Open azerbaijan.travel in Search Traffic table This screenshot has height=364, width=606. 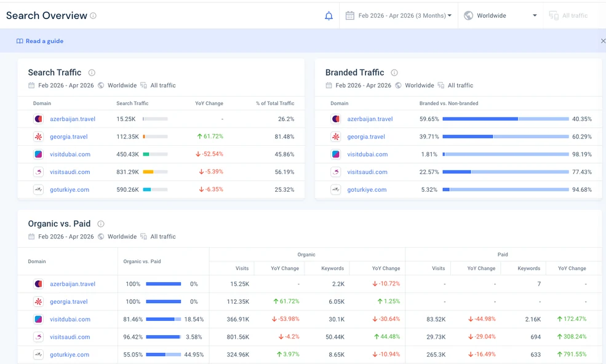click(x=73, y=119)
